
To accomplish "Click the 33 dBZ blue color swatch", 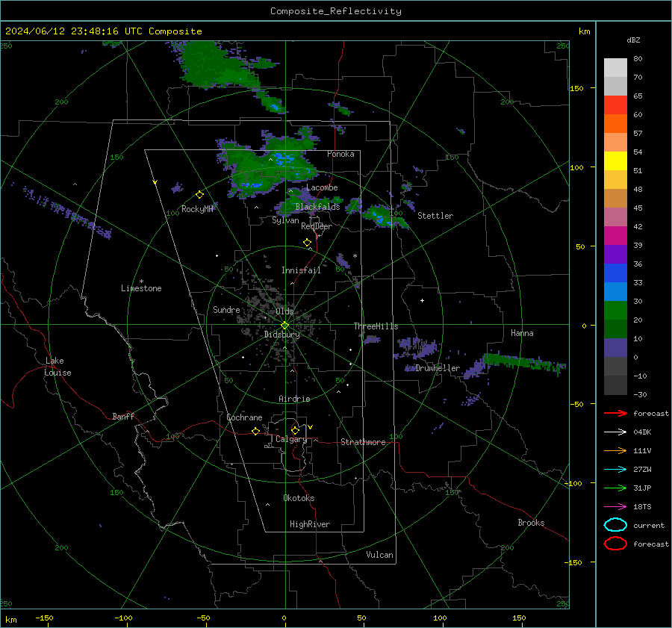I will (615, 273).
